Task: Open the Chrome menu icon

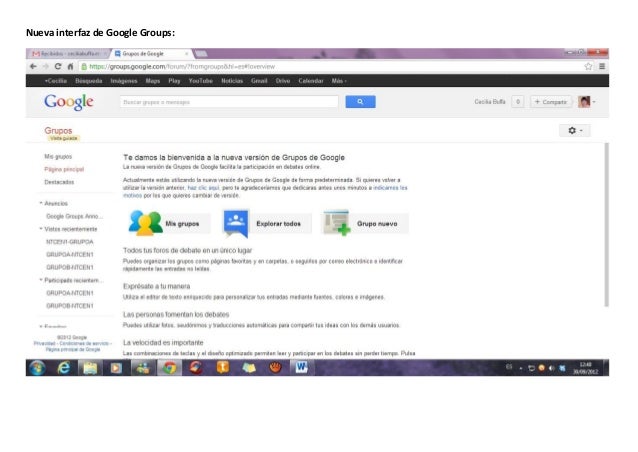Action: coord(602,66)
